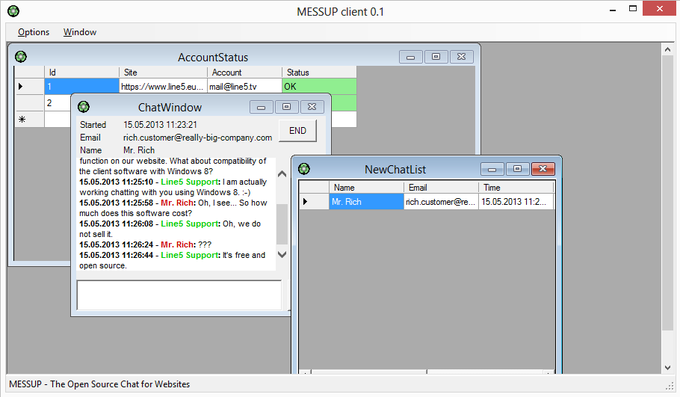Click the Account column header
Image resolution: width=680 pixels, height=397 pixels.
[x=245, y=72]
